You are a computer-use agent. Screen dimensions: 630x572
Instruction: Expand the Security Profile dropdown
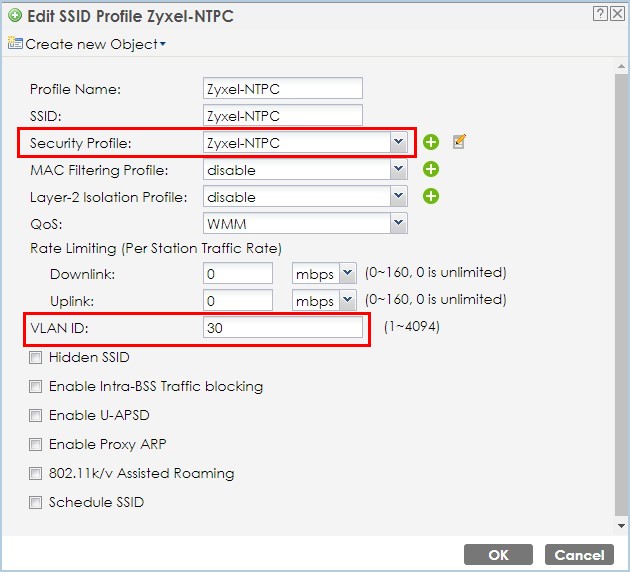tap(398, 142)
